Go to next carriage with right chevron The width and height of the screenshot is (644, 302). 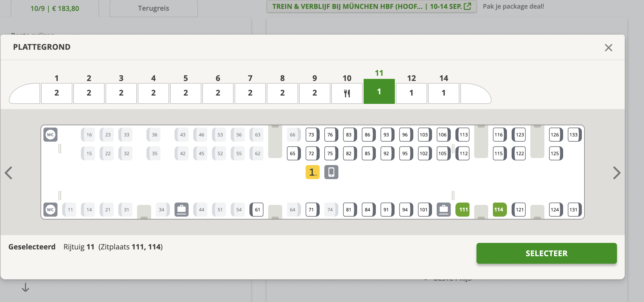pos(616,173)
